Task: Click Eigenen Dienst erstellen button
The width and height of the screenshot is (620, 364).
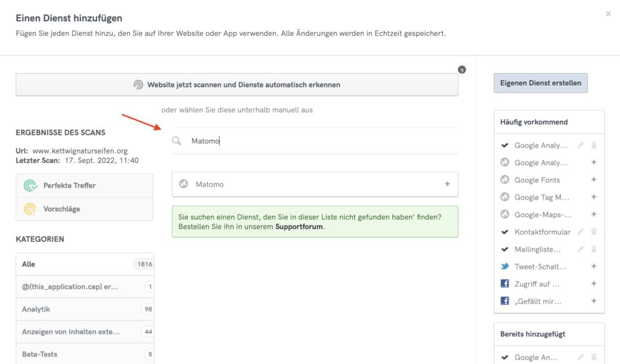Action: (541, 83)
